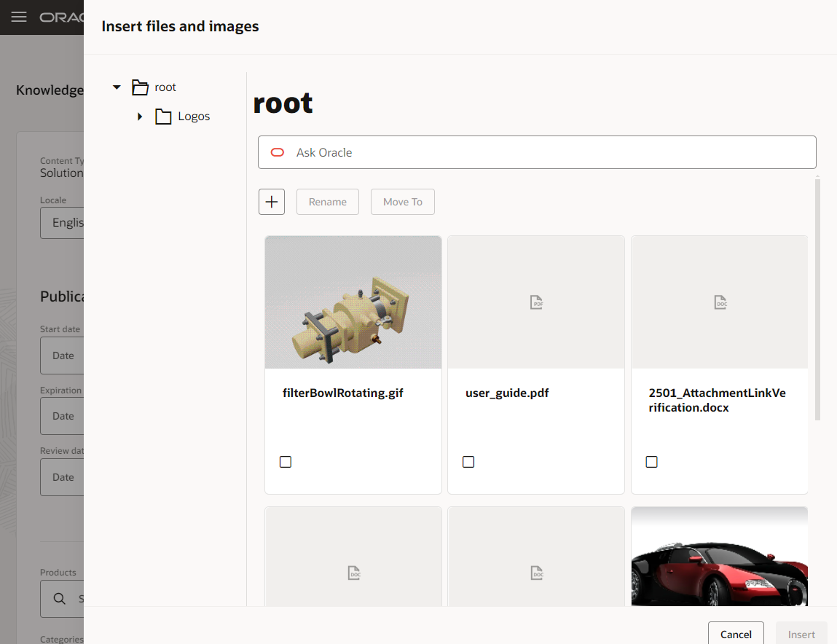Click the Oracle logo icon in search box
Image resolution: width=837 pixels, height=644 pixels.
click(x=278, y=152)
